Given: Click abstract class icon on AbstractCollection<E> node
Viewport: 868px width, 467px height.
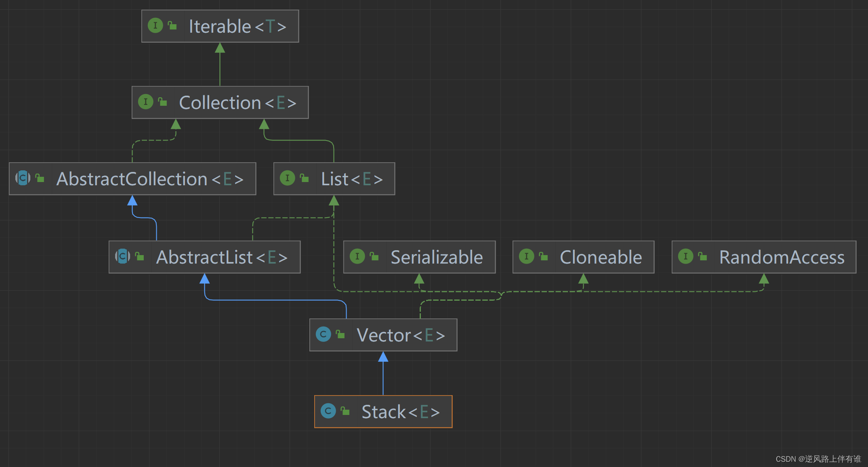Looking at the screenshot, I should click(23, 178).
